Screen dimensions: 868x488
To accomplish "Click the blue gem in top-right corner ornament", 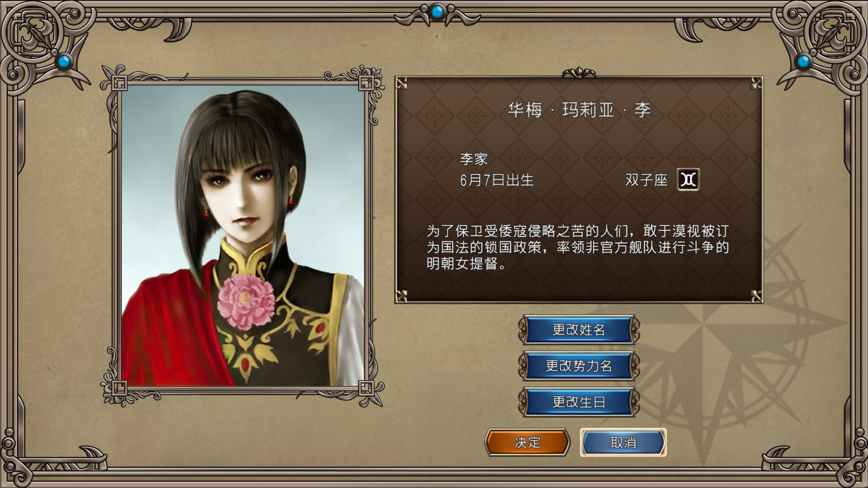I will pos(803,61).
